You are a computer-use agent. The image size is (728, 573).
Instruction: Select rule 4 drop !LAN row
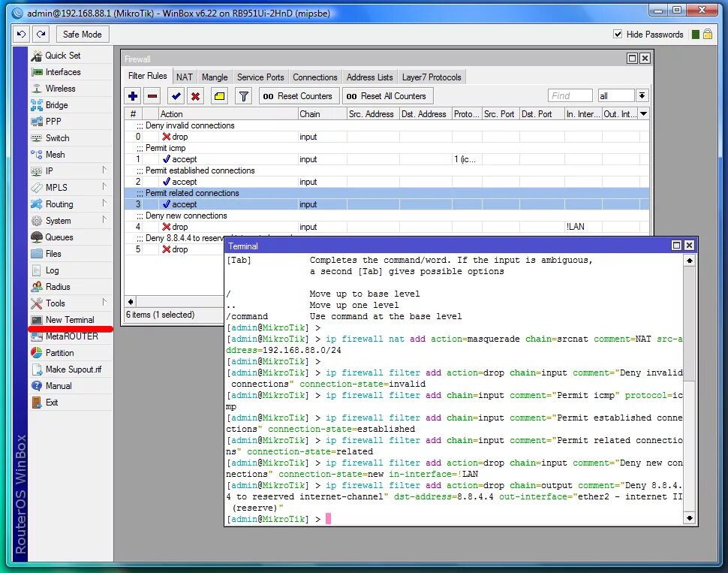pos(387,227)
